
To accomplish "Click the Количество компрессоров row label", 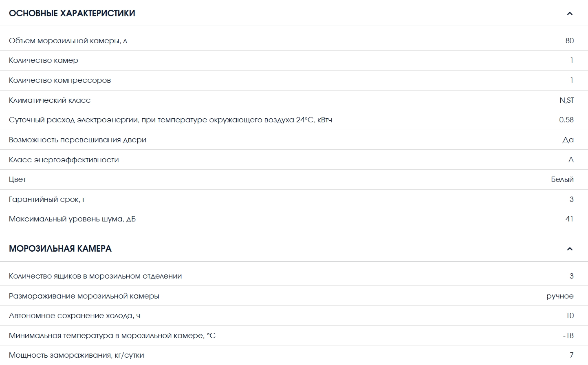I will tap(60, 80).
